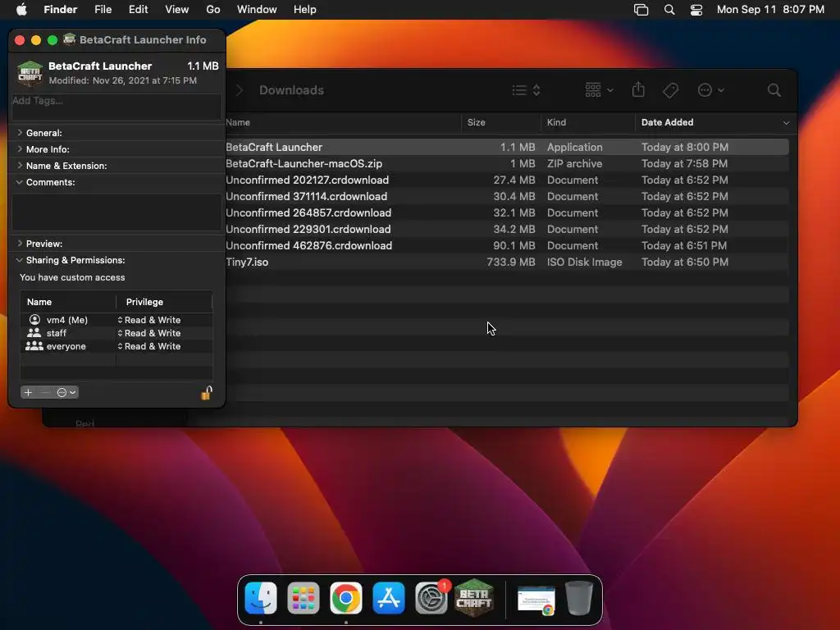Click the Downloads window title
840x630 pixels.
(x=291, y=90)
